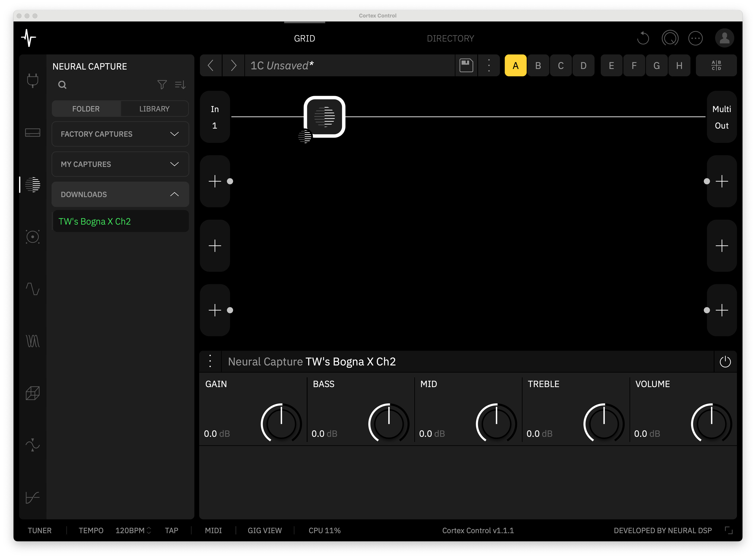Image resolution: width=756 pixels, height=558 pixels.
Task: Click the GAIN knob
Action: click(281, 423)
